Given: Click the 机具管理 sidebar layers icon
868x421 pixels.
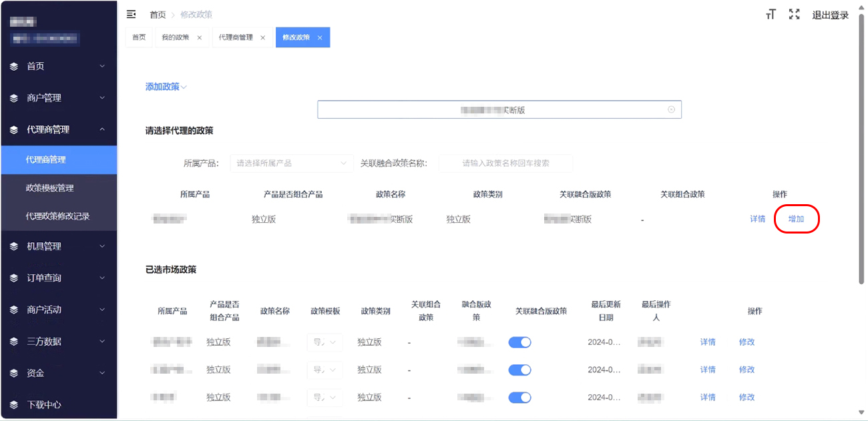Looking at the screenshot, I should click(14, 246).
